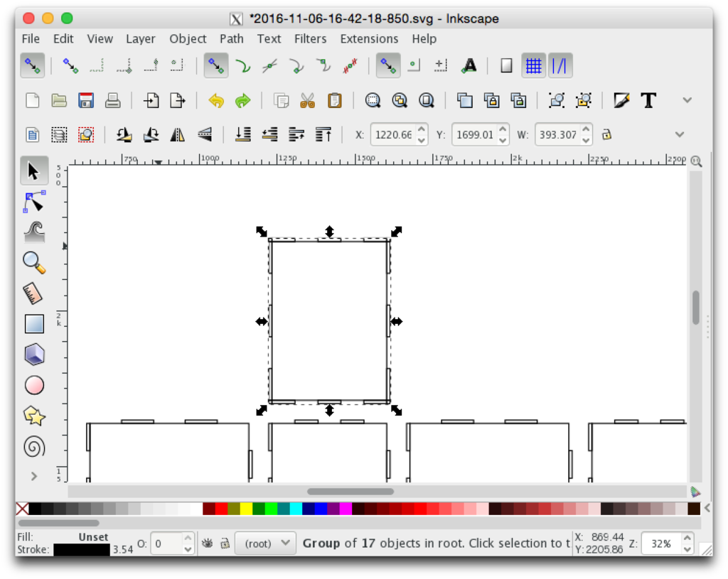Raise selection to top
The width and height of the screenshot is (728, 579).
tap(323, 134)
